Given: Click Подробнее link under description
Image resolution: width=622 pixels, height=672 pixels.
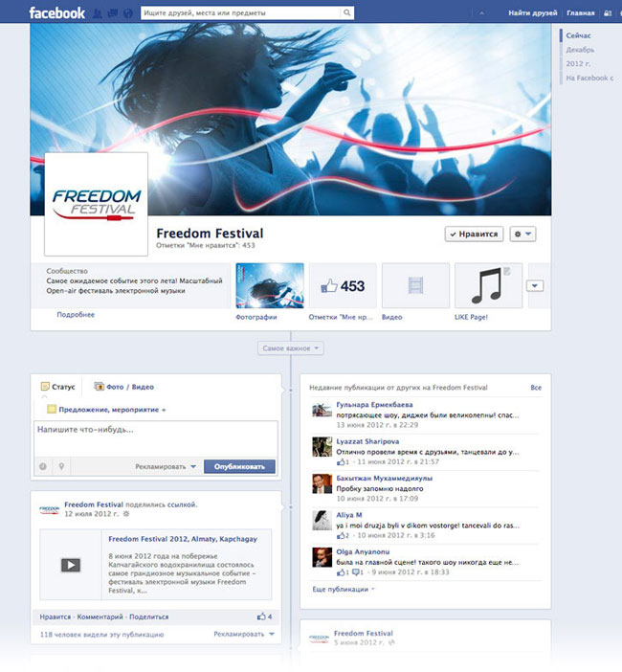Looking at the screenshot, I should point(76,315).
